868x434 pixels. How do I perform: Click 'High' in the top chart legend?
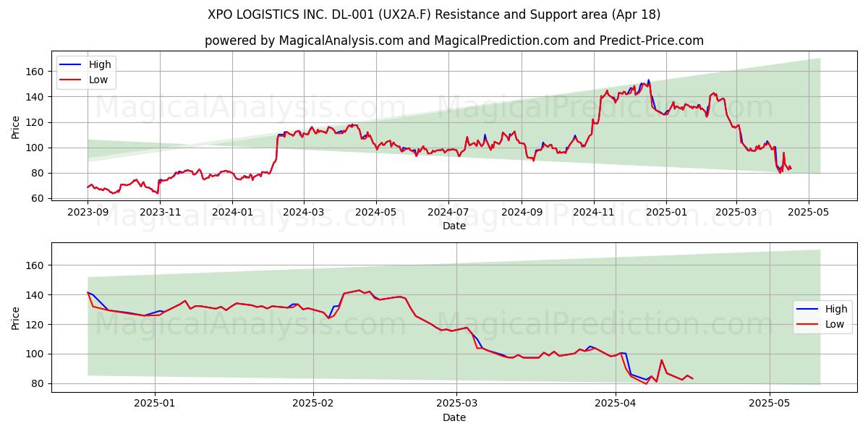[100, 64]
